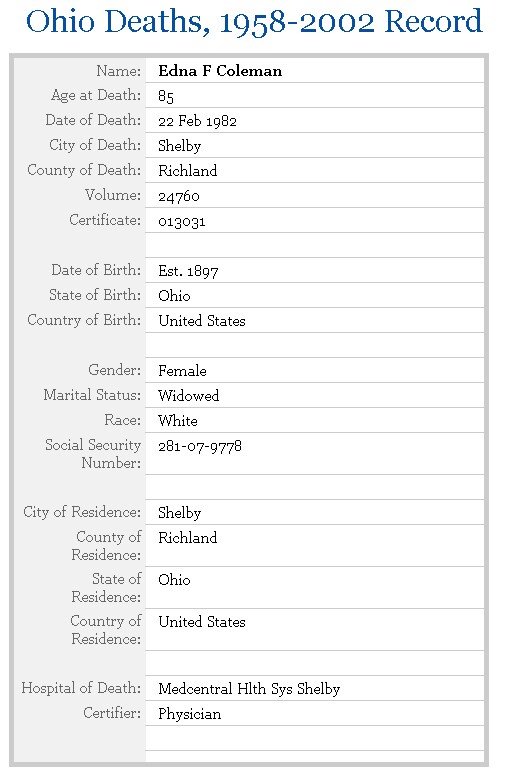Screen dimensions: 507x778
Task: Click the County of Death value Richland
Action: pos(188,171)
